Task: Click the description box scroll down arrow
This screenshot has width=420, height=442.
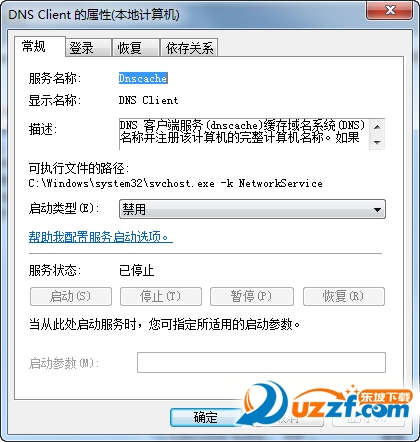Action: pos(377,142)
